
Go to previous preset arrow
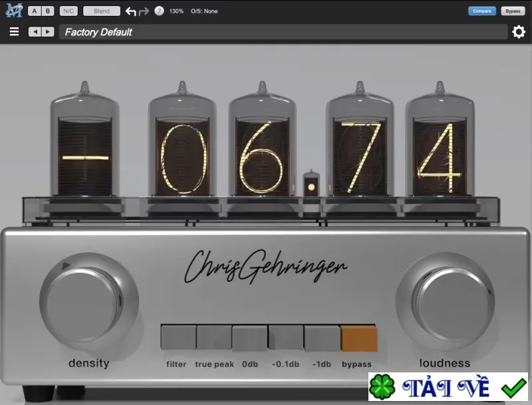pyautogui.click(x=35, y=32)
